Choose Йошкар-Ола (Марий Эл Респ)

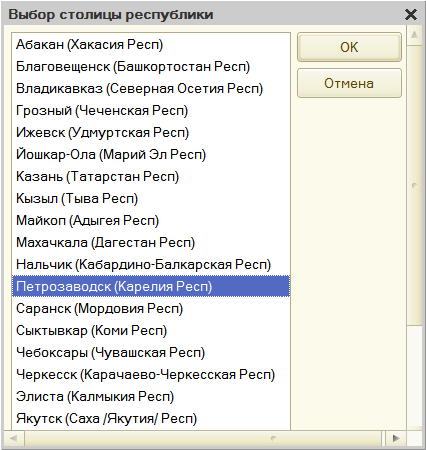pyautogui.click(x=151, y=154)
